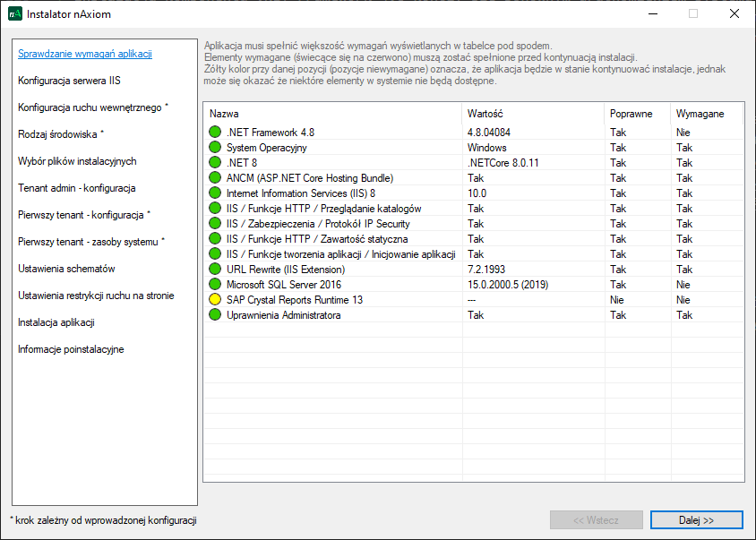
Task: Minimize the Instalator nAxiom window
Action: click(653, 13)
